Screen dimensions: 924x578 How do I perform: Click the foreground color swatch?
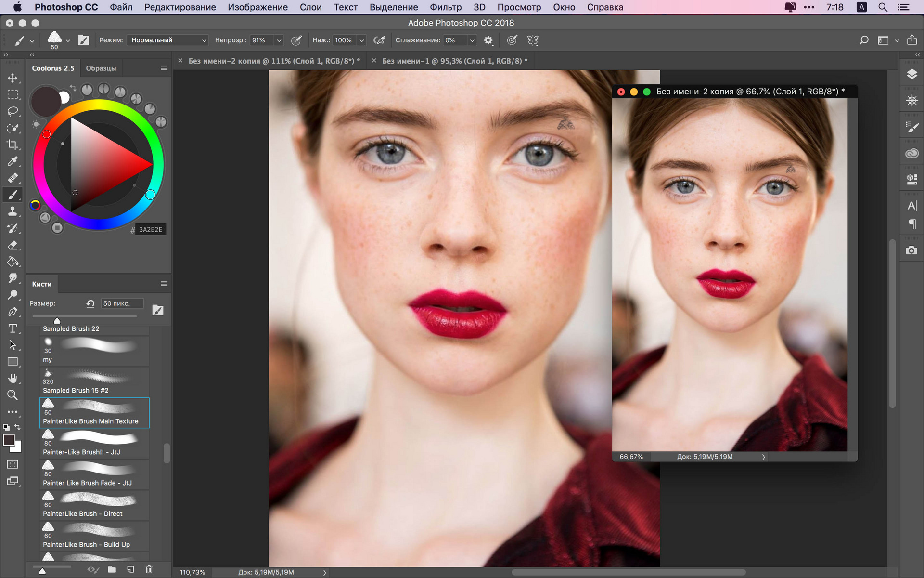click(9, 440)
